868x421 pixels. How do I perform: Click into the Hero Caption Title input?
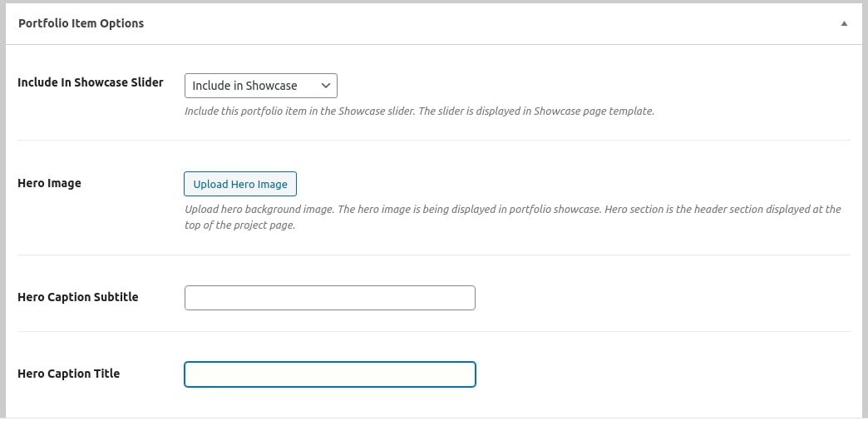[329, 374]
